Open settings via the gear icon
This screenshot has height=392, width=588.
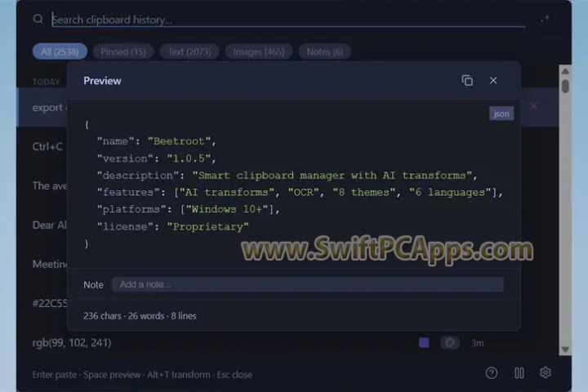click(546, 372)
